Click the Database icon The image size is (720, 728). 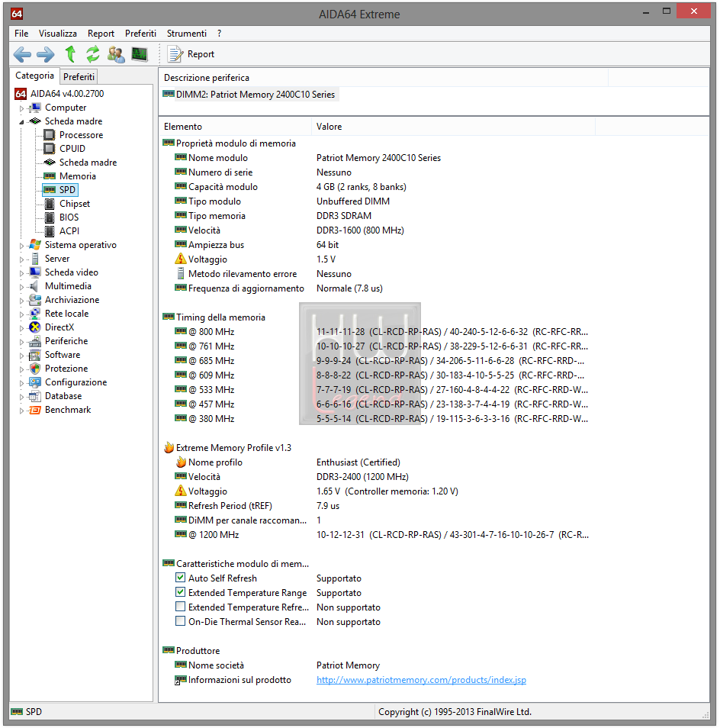pyautogui.click(x=35, y=396)
